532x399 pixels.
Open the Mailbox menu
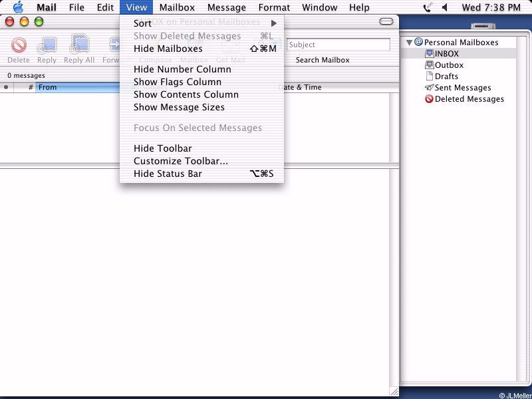point(177,7)
